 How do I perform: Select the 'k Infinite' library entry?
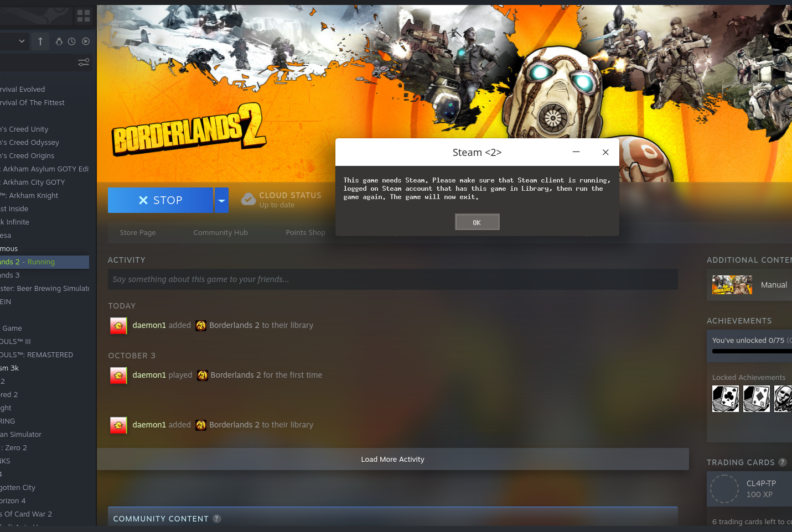44,222
